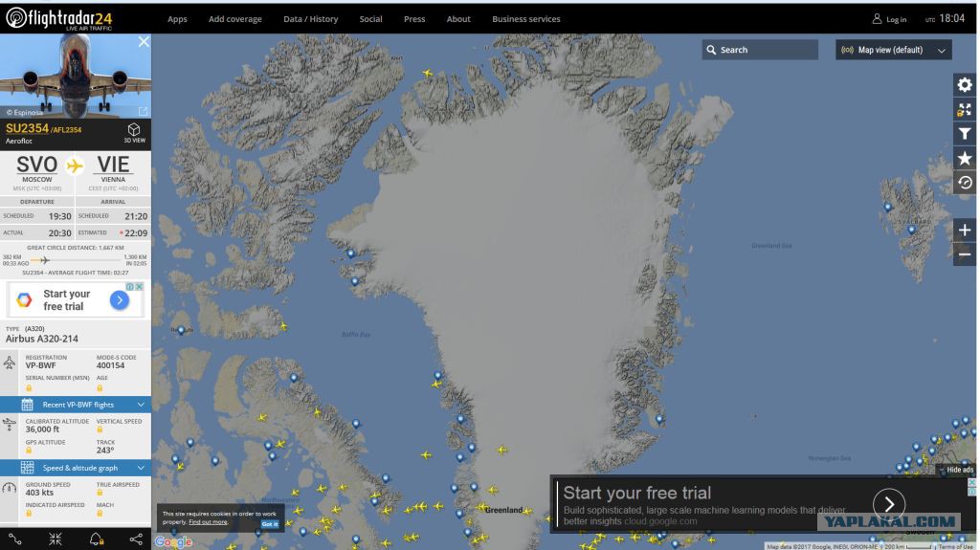Click the route toggle icon in bottom bar
The image size is (980, 550).
click(x=15, y=539)
